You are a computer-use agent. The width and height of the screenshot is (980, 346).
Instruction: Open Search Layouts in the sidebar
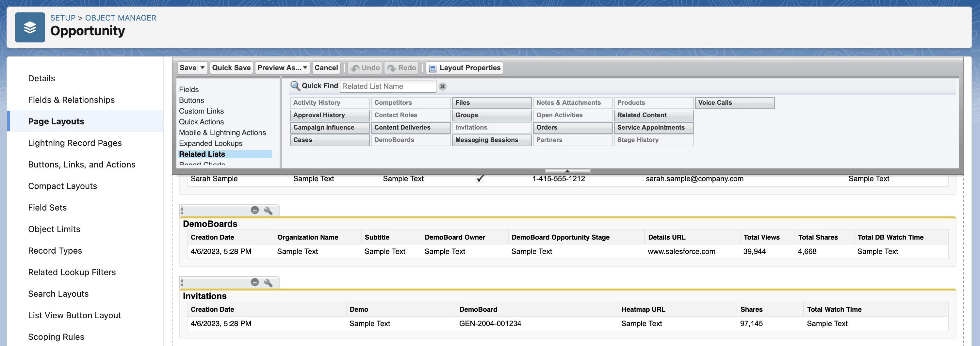(58, 294)
